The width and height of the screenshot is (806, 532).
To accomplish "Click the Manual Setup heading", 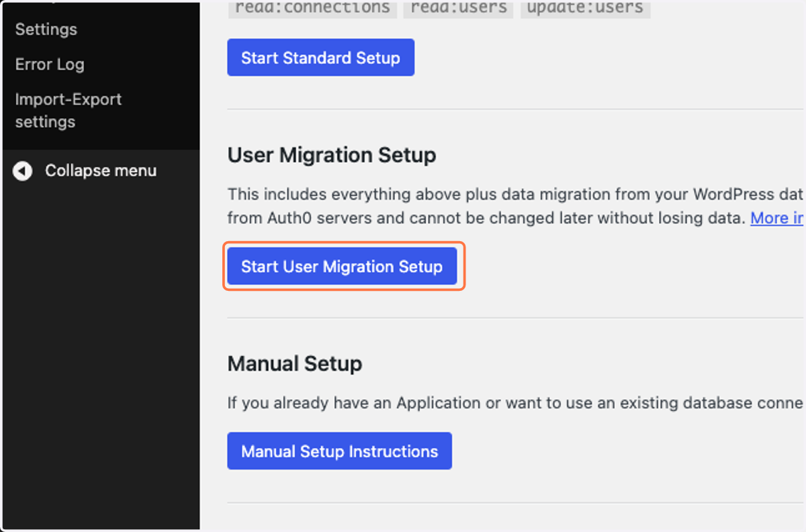I will click(x=295, y=364).
